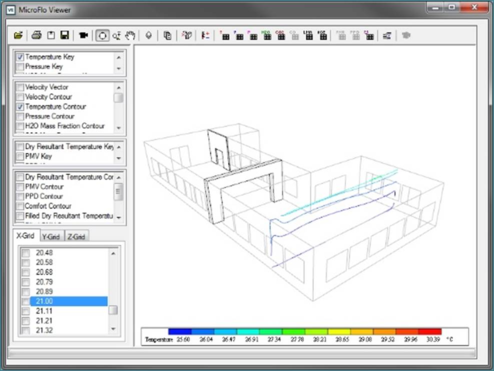The height and width of the screenshot is (371, 494).
Task: Click down arrow of contour list scrollbar
Action: pos(119,128)
